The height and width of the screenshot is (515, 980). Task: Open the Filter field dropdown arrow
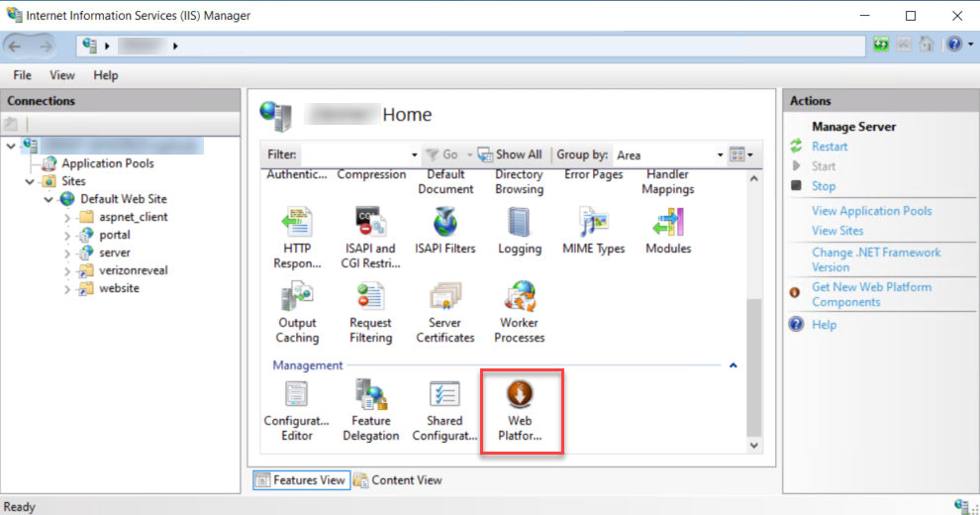click(x=414, y=155)
